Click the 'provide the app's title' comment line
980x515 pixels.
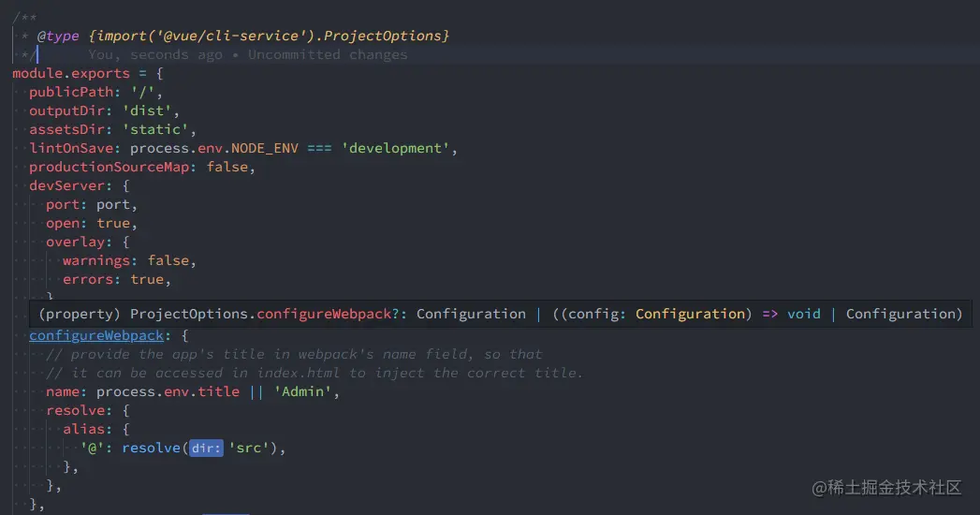pyautogui.click(x=294, y=354)
